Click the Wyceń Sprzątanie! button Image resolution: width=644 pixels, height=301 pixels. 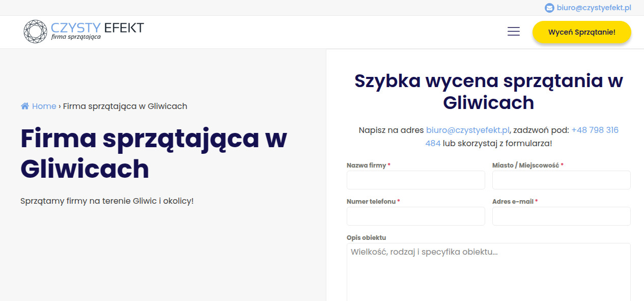click(x=581, y=32)
